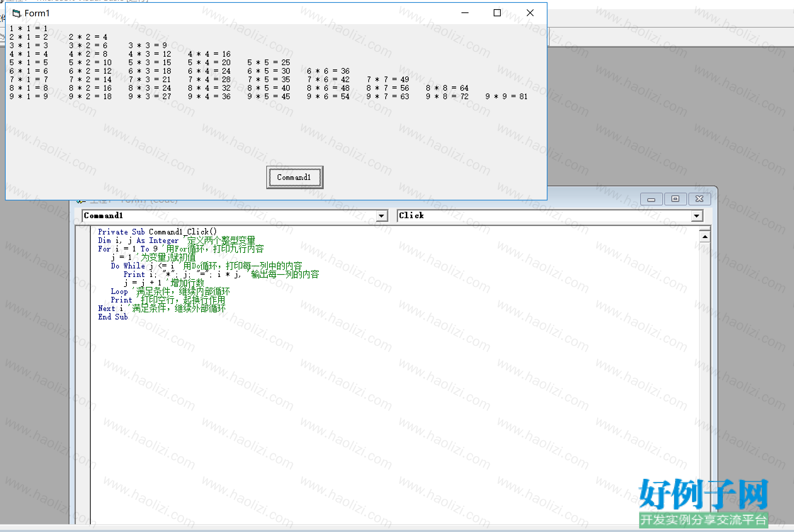This screenshot has width=794, height=532.
Task: Click the 'Private Sub Command1_Click()' line
Action: (x=157, y=232)
